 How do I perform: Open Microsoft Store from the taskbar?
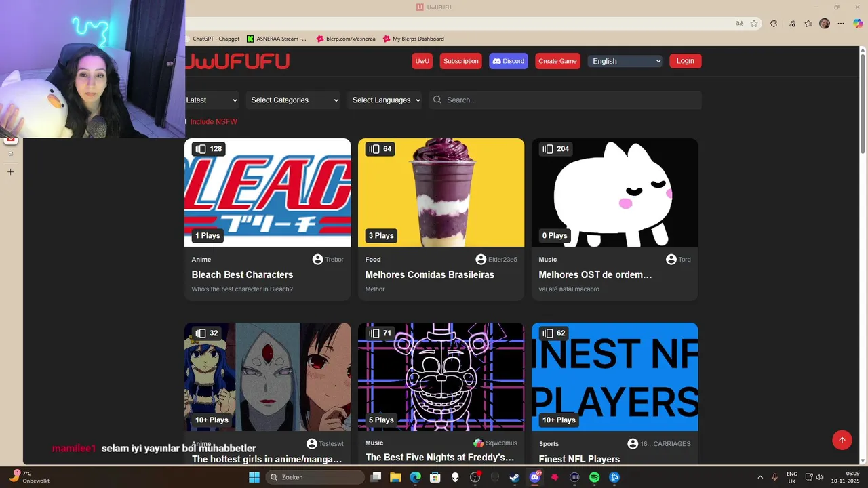(435, 477)
